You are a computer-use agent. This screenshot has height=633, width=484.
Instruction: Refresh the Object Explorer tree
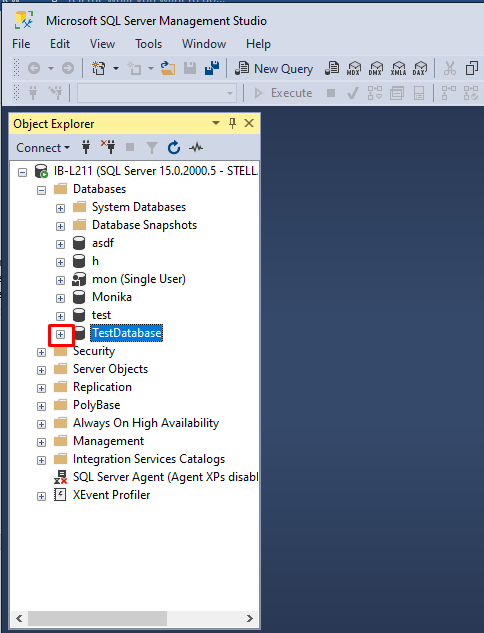[x=174, y=148]
